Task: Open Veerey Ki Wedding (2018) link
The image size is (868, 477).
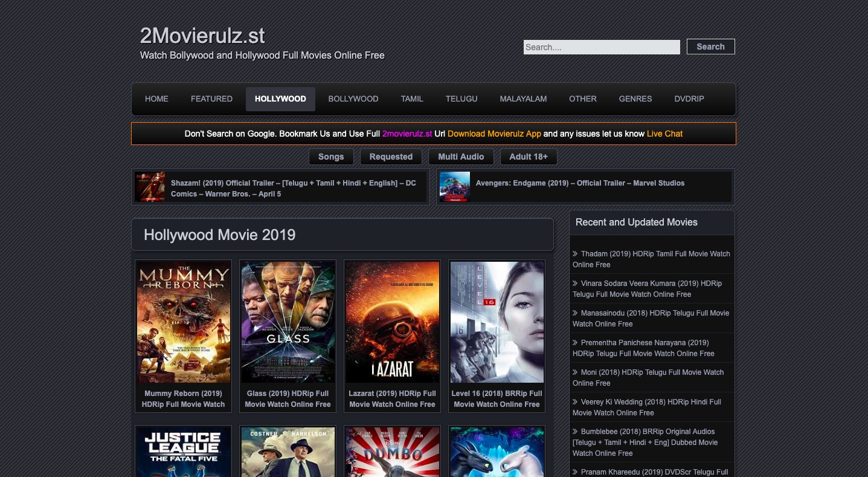Action: tap(647, 407)
